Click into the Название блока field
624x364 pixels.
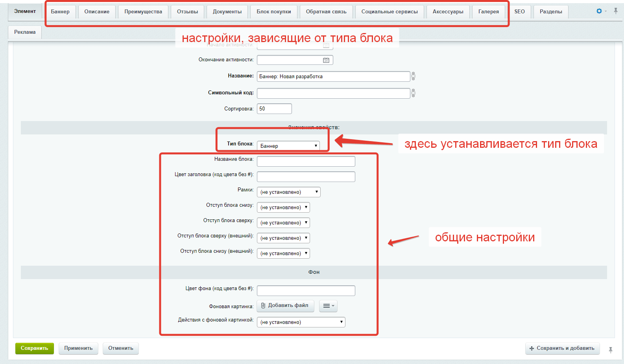coord(306,161)
